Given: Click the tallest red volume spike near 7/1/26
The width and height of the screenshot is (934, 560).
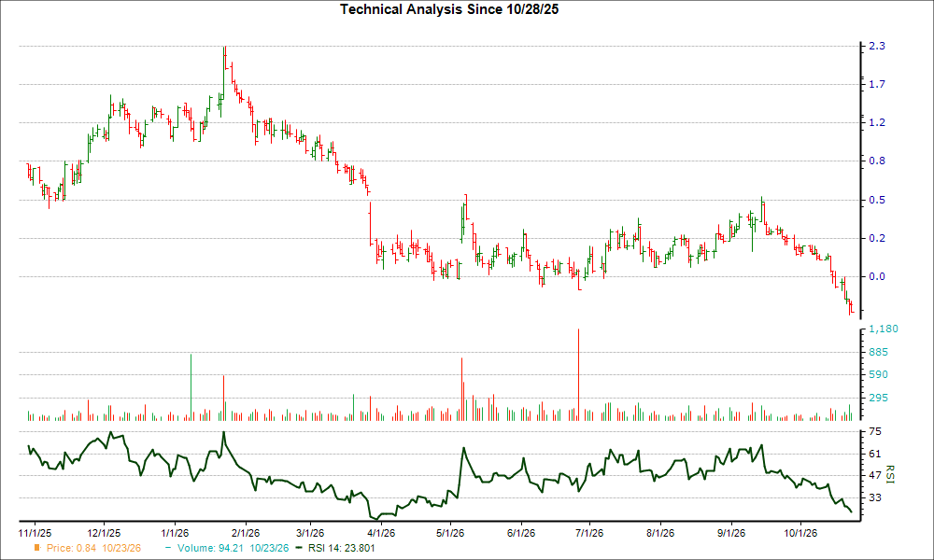Looking at the screenshot, I should click(x=578, y=375).
